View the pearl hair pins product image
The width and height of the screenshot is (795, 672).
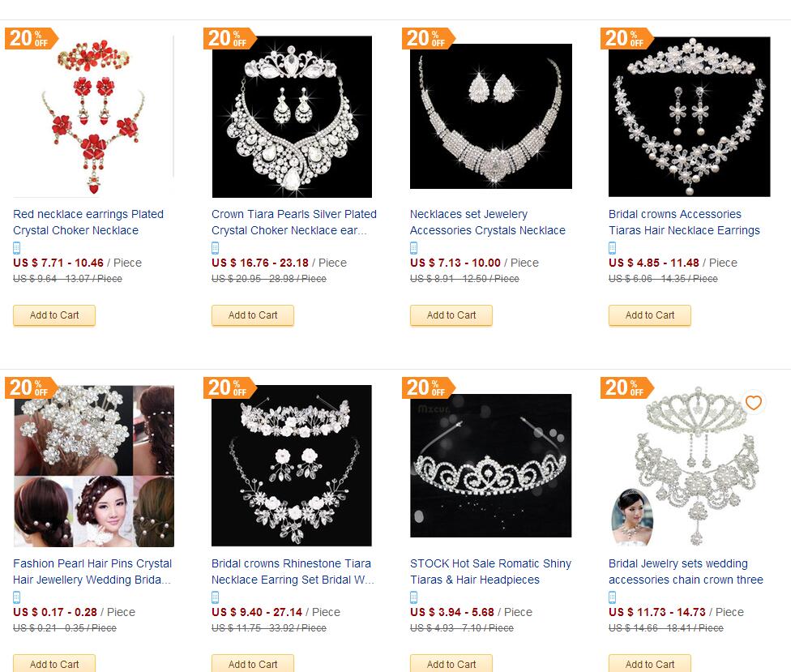[93, 466]
